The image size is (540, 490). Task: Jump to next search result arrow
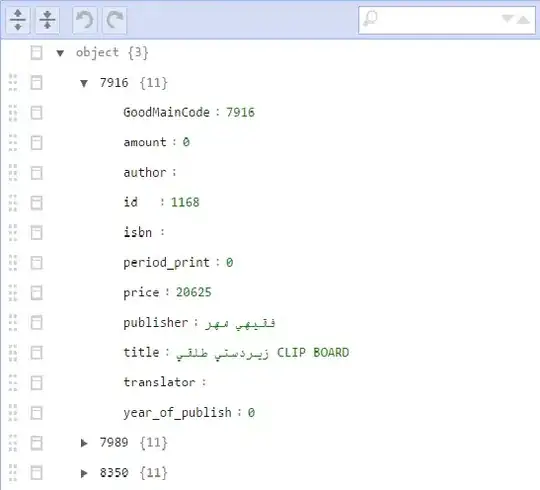pyautogui.click(x=507, y=18)
